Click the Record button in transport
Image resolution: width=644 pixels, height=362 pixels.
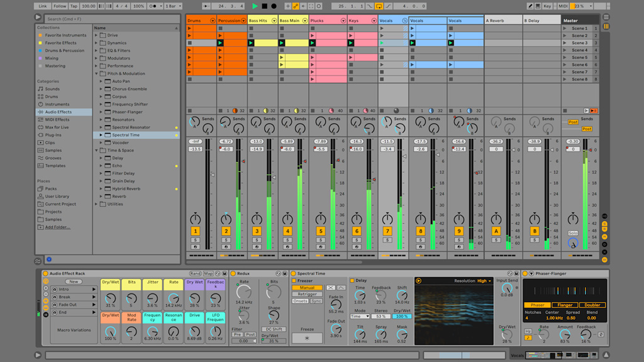coord(274,6)
